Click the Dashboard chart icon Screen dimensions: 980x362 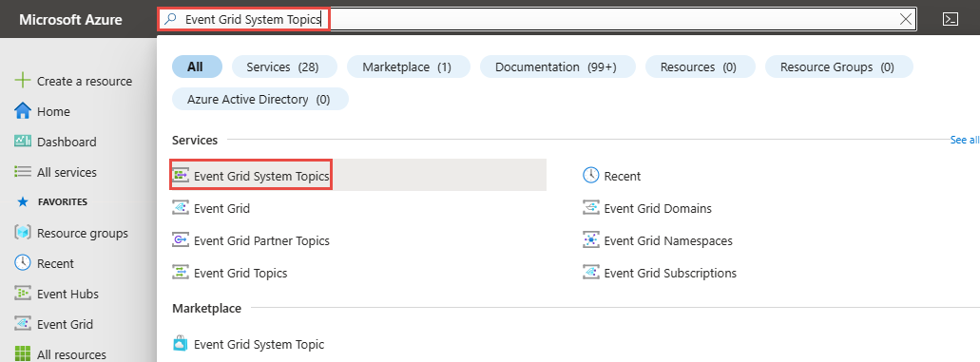(23, 142)
